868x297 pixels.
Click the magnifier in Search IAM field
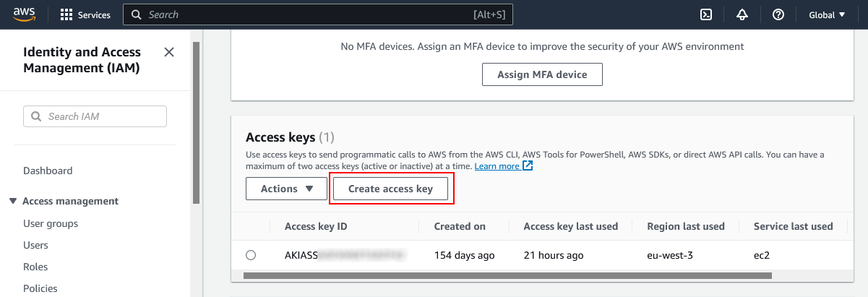(36, 116)
